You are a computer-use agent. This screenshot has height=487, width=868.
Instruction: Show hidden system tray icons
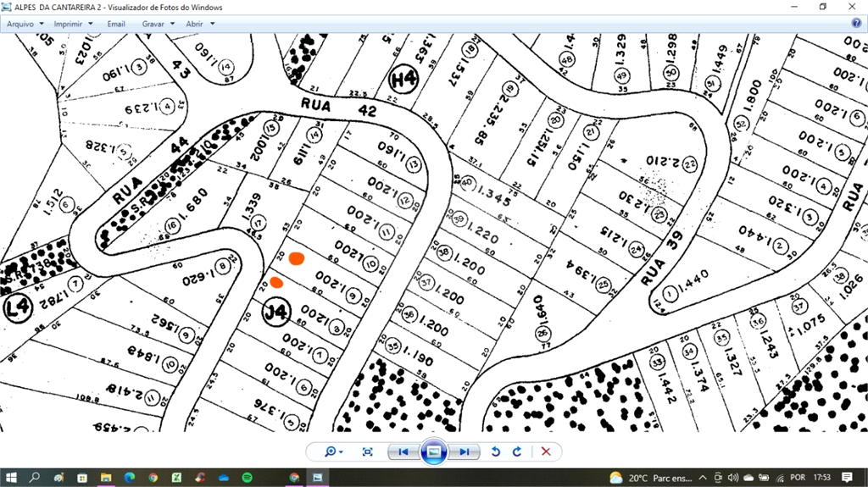pos(704,478)
